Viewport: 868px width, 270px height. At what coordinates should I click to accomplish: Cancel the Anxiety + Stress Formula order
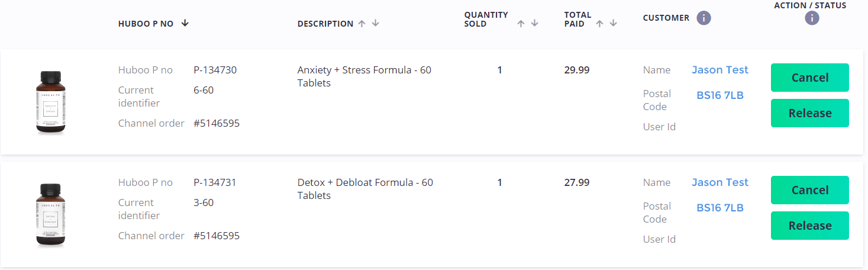(809, 78)
